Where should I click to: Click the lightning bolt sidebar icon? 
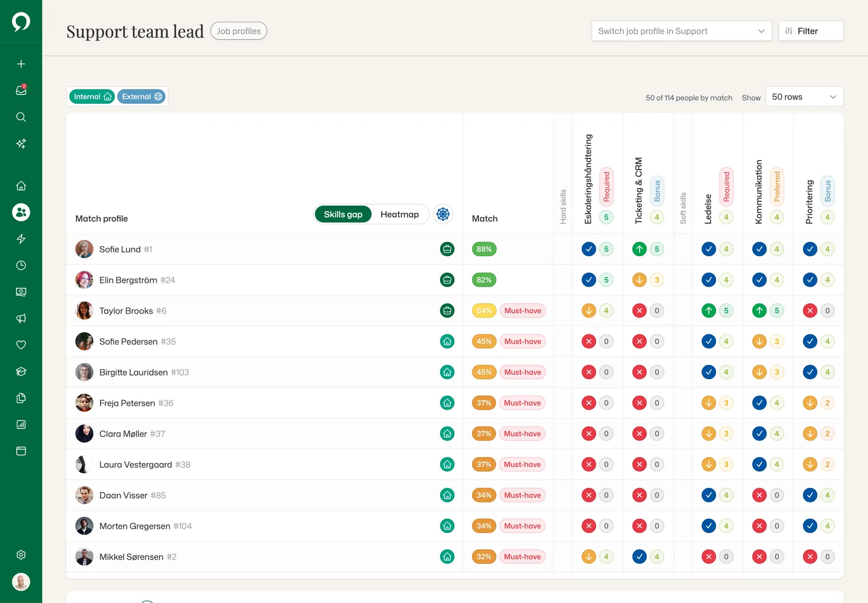tap(21, 239)
